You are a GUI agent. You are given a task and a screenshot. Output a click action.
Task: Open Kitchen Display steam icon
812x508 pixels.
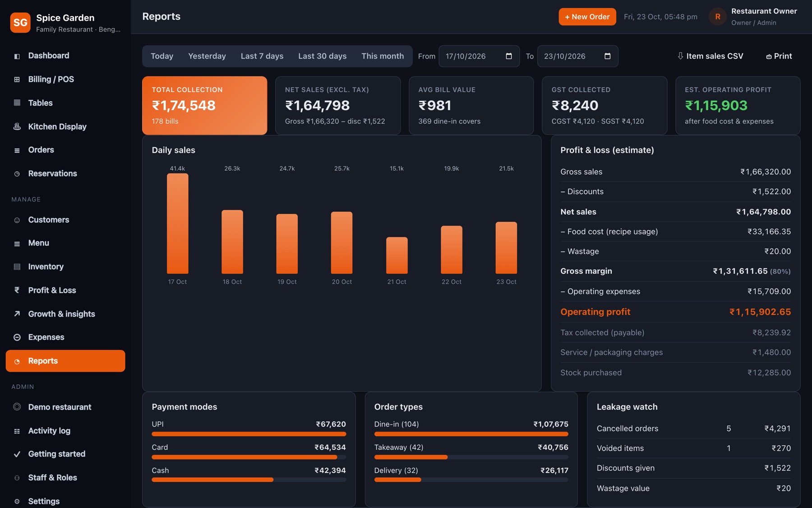(17, 126)
